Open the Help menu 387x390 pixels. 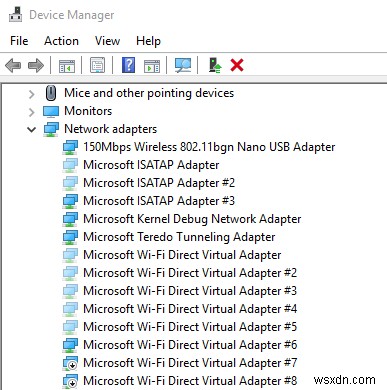tap(148, 41)
